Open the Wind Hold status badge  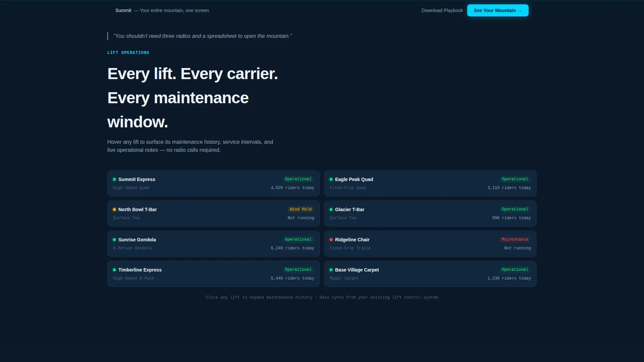click(301, 209)
